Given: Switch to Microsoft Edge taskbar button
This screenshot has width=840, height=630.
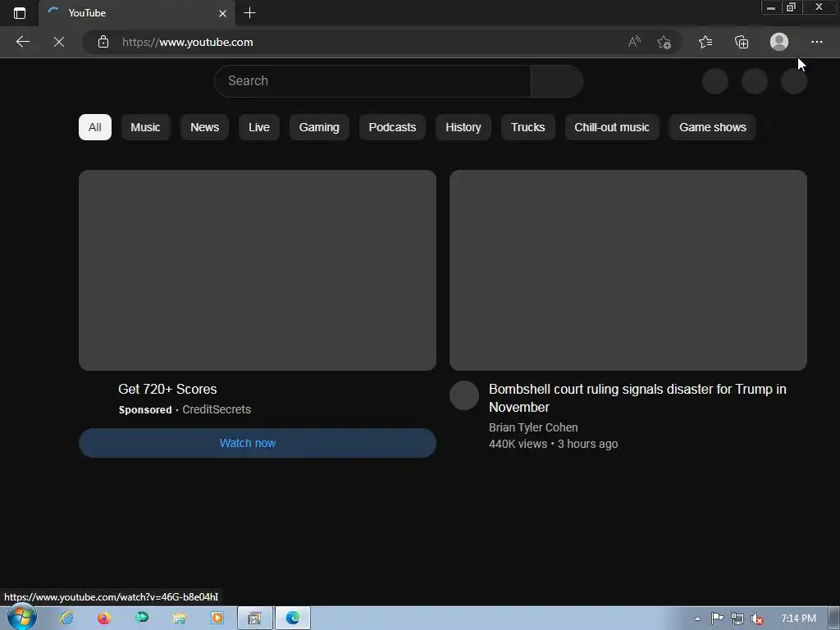Looking at the screenshot, I should click(293, 618).
